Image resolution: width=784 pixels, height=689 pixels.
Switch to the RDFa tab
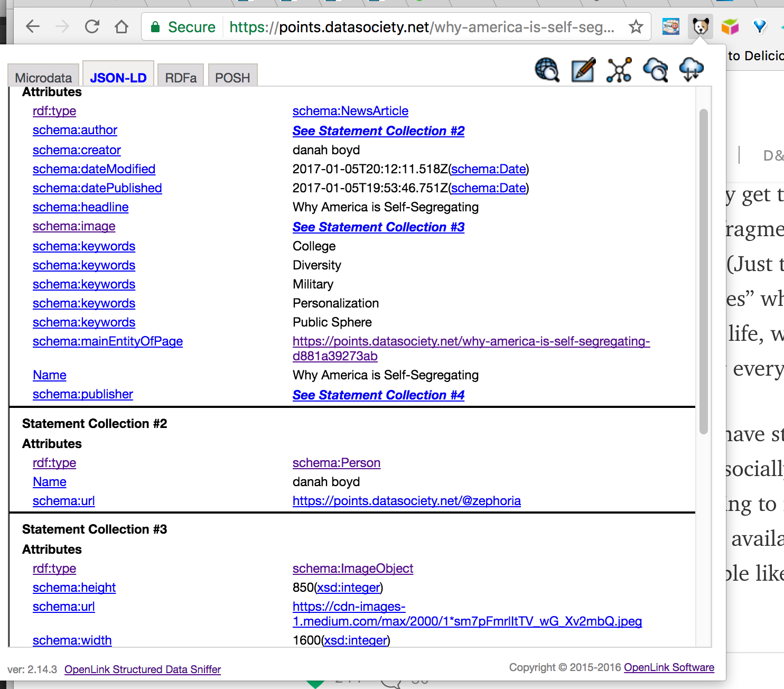pyautogui.click(x=181, y=78)
